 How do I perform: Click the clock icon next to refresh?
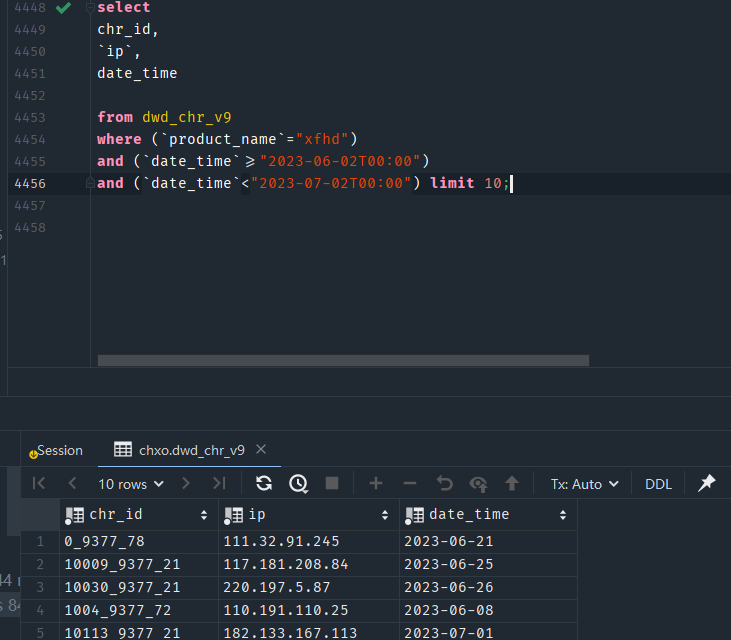(298, 484)
